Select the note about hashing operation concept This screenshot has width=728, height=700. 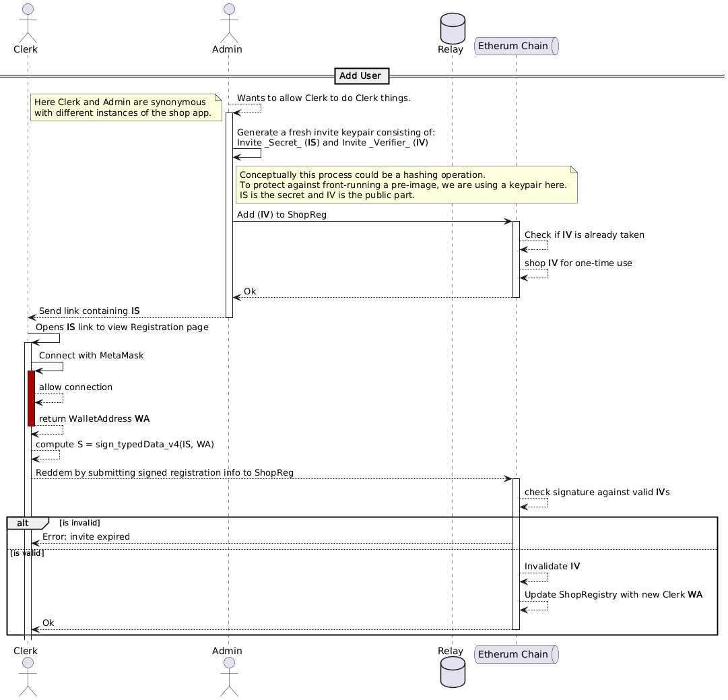[x=407, y=185]
